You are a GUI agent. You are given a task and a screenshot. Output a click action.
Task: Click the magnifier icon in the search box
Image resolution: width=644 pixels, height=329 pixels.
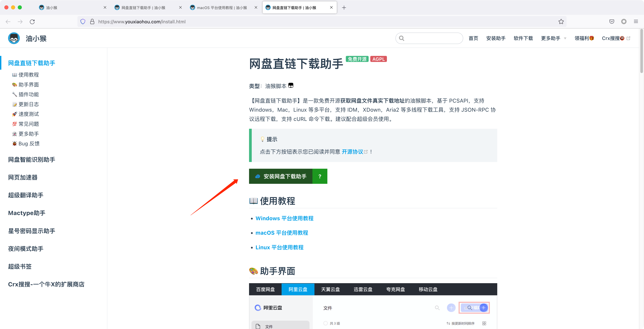(x=402, y=38)
